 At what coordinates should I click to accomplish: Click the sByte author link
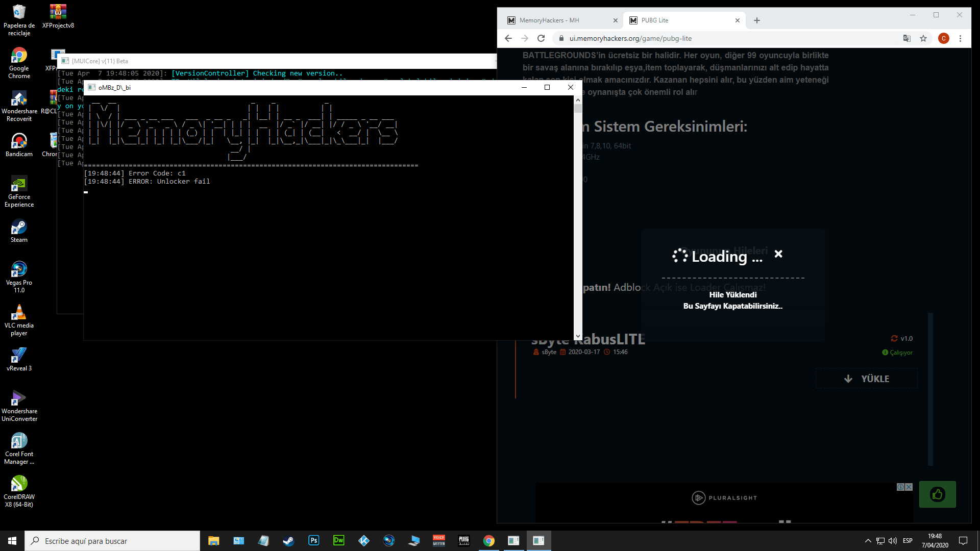pos(549,352)
